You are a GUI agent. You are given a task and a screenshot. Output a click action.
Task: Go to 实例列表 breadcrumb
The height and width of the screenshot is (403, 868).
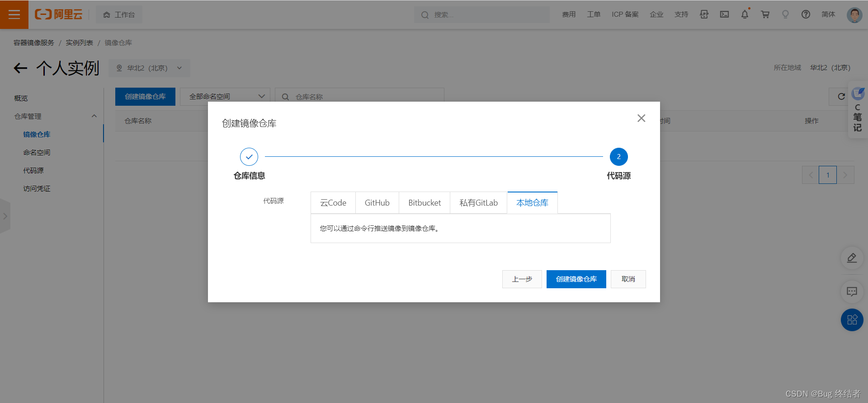coord(80,42)
